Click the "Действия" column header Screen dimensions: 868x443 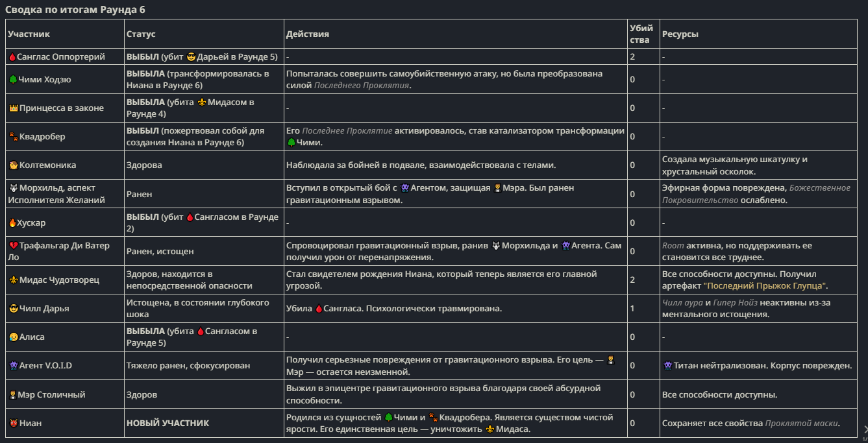pos(308,34)
